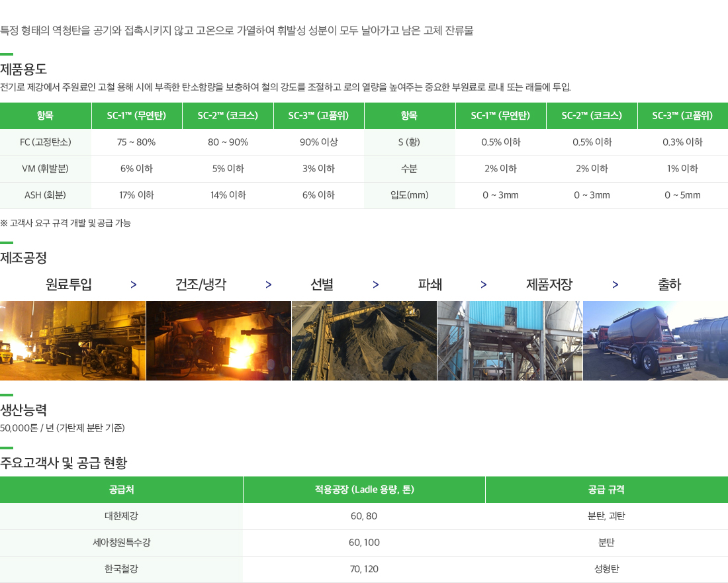This screenshot has width=728, height=583.
Task: Click the 공급 규격 column header
Action: pos(606,489)
